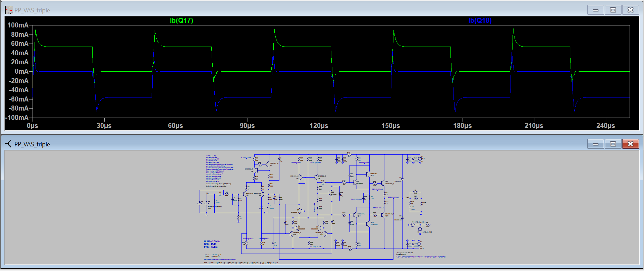Click the 0µs time axis label
The height and width of the screenshot is (271, 644).
tap(33, 126)
